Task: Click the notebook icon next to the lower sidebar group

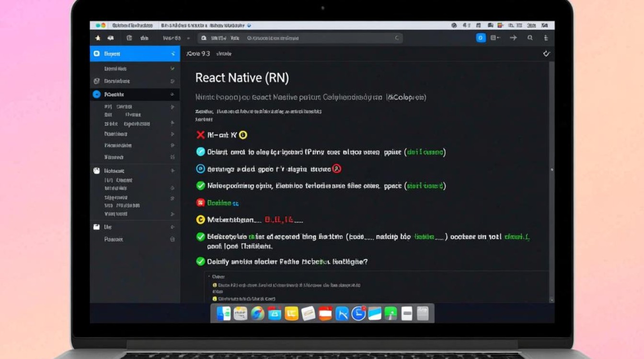Action: click(x=98, y=170)
